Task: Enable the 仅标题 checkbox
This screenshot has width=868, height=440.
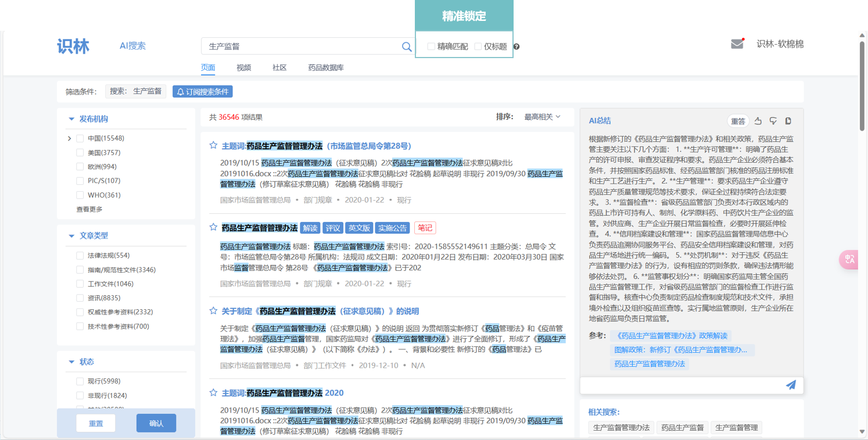Action: click(478, 46)
